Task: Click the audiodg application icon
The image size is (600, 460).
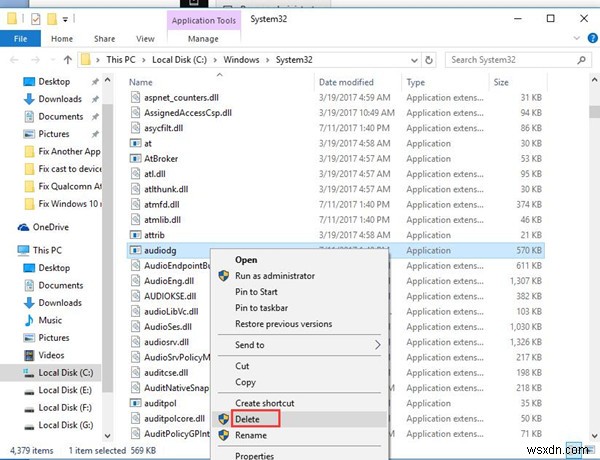Action: click(x=135, y=250)
